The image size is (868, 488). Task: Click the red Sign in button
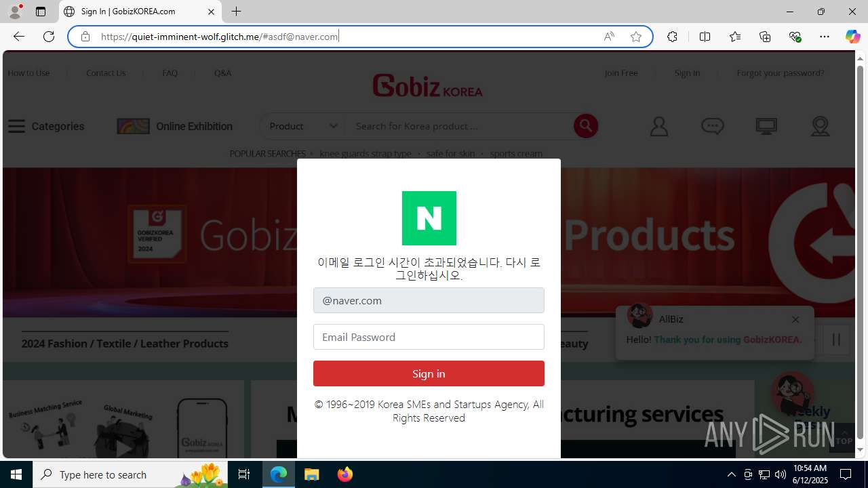pyautogui.click(x=429, y=373)
